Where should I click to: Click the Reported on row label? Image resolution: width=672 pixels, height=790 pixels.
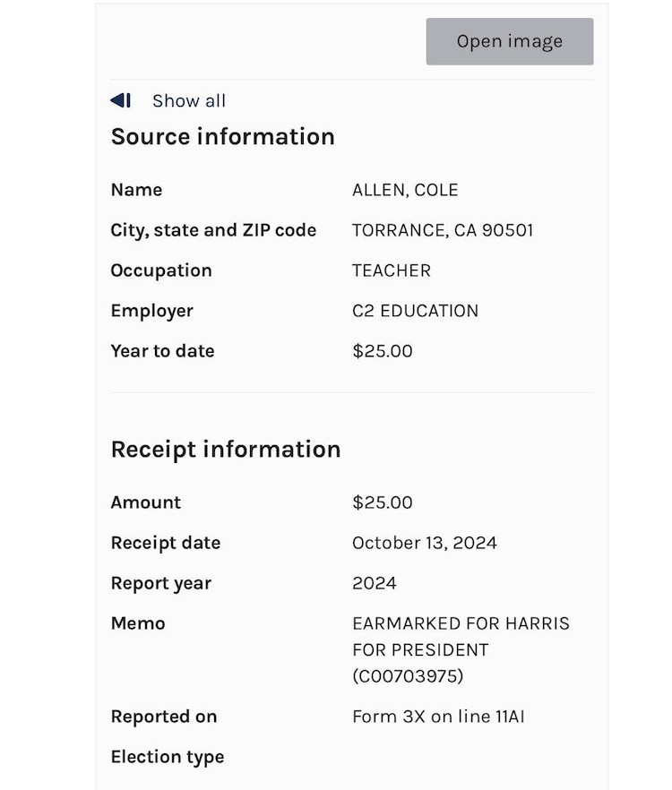click(x=164, y=717)
